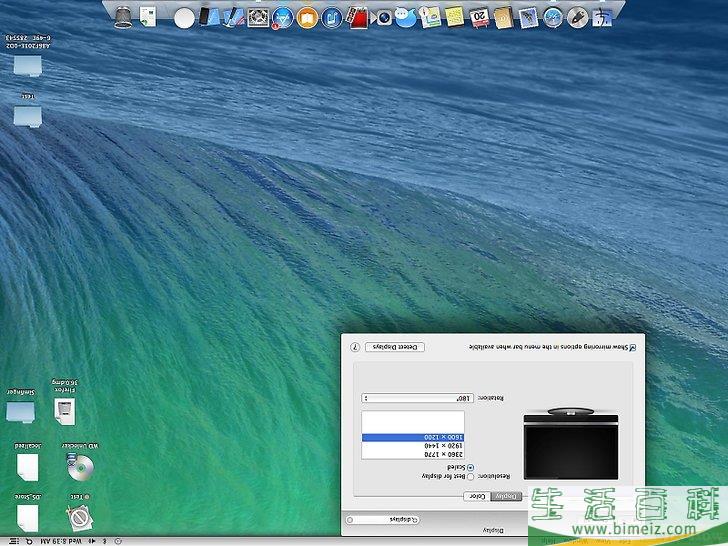Open the SimFinger folder on desktop
The width and height of the screenshot is (728, 546).
point(20,411)
